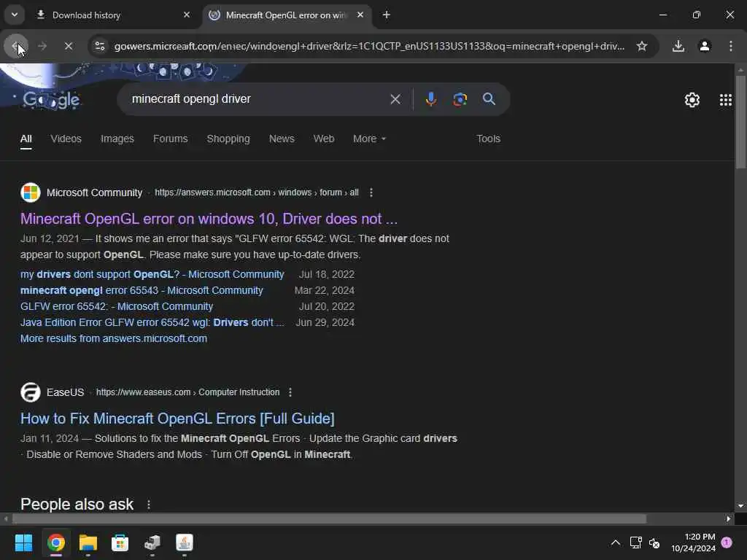
Task: Clear the search query with the X icon
Action: 395,99
